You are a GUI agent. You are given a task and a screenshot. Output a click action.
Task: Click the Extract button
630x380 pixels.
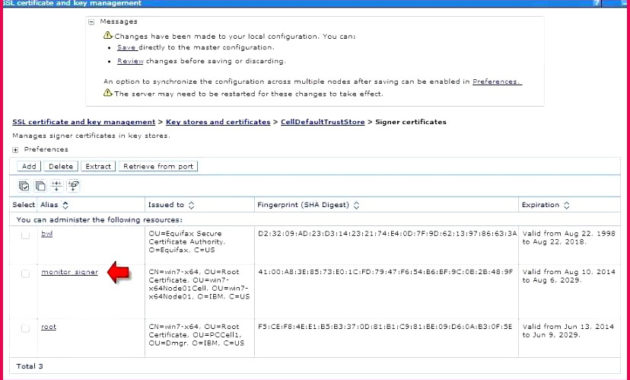(x=98, y=166)
